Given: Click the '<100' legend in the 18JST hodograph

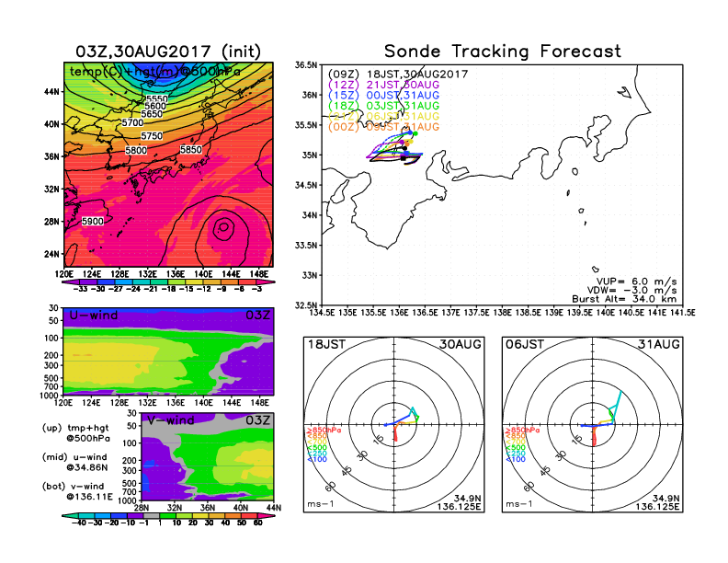Looking at the screenshot, I should coord(317,459).
